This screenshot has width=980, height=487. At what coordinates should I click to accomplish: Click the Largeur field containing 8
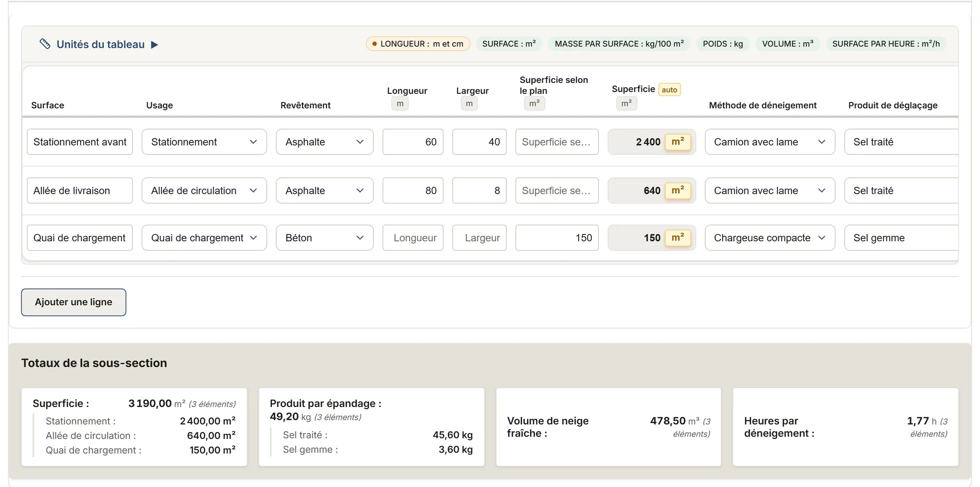tap(479, 190)
